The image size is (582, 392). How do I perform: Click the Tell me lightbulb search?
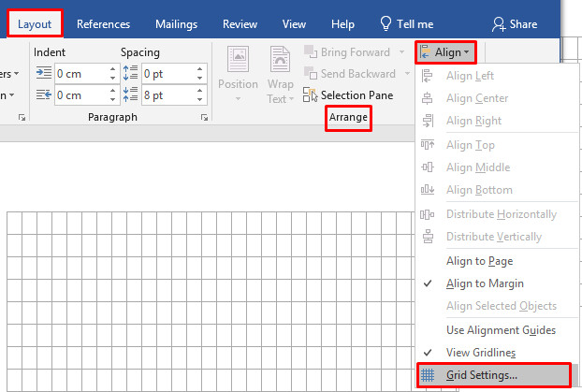(407, 24)
